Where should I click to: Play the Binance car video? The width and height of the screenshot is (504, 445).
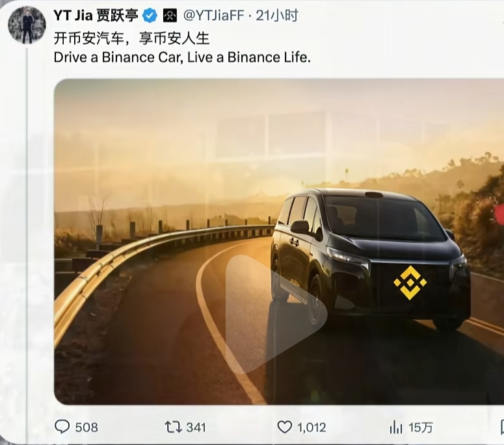pos(276,314)
